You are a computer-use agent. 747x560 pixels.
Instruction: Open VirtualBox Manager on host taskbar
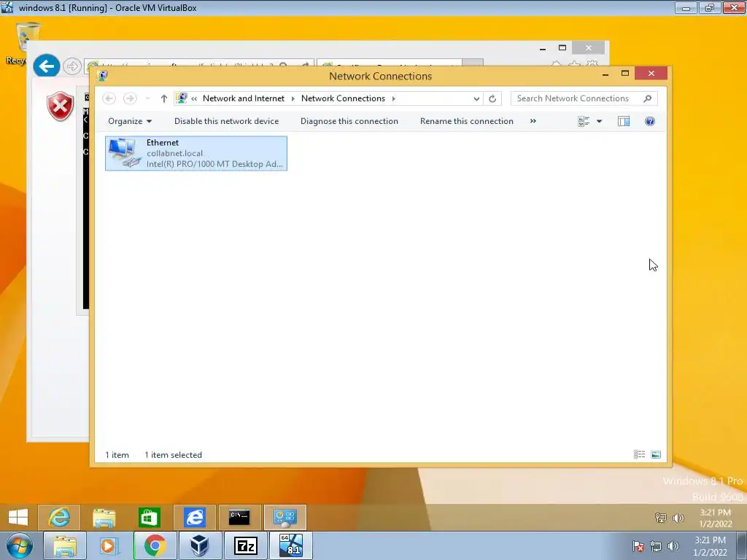[x=200, y=545]
